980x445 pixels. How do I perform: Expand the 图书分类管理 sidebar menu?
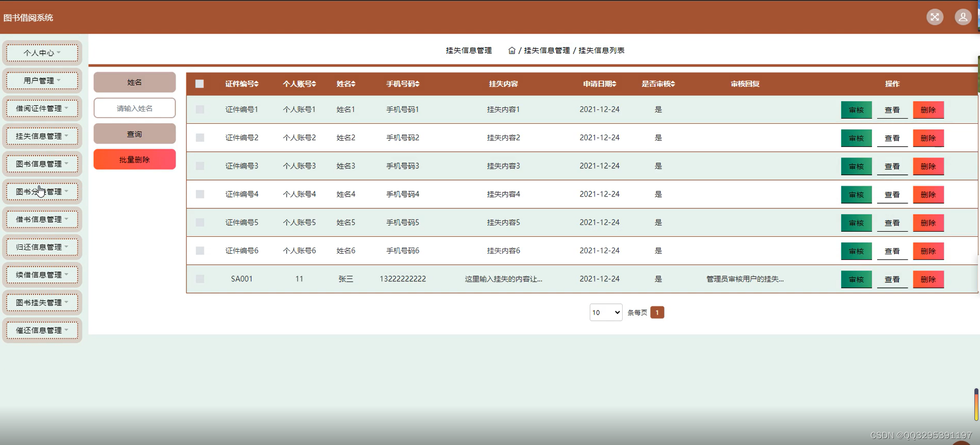42,191
